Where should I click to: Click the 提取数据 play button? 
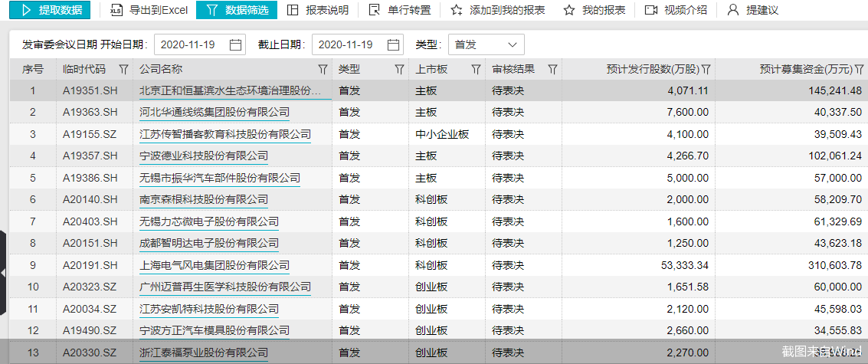50,10
